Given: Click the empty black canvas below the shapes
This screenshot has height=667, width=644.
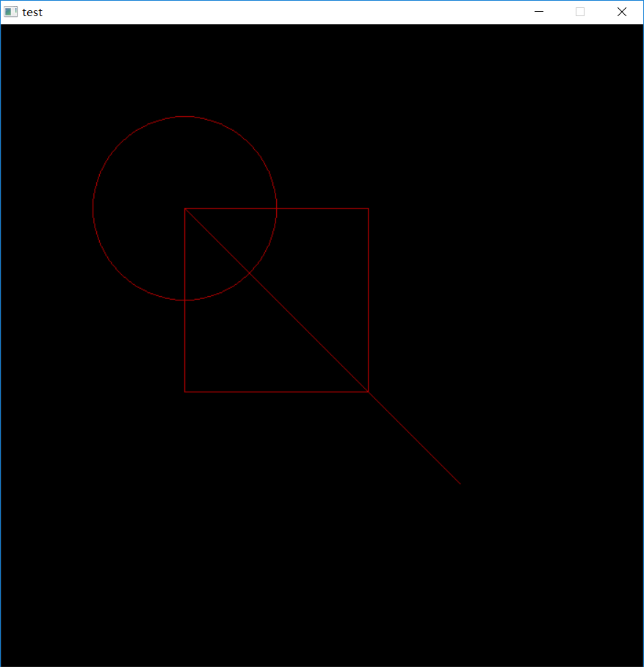Looking at the screenshot, I should click(x=294, y=573).
